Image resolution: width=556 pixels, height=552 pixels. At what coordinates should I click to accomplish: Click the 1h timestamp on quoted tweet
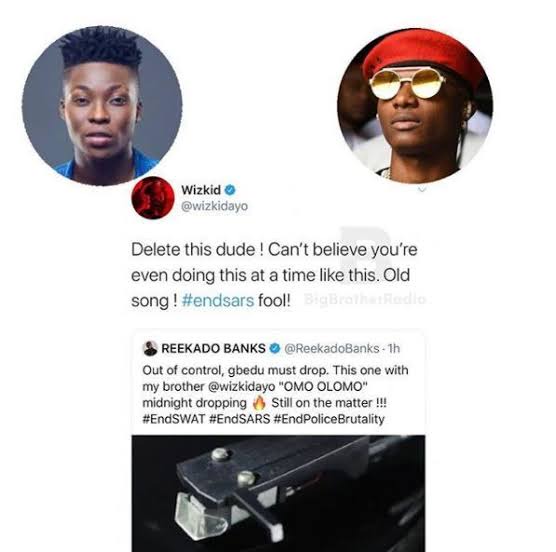tap(394, 349)
